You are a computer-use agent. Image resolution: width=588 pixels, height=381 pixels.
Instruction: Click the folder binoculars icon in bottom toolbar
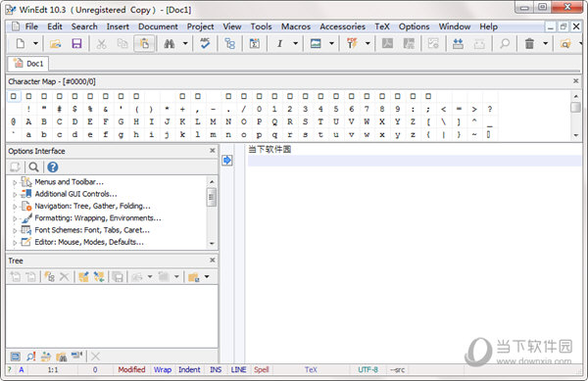click(61, 357)
